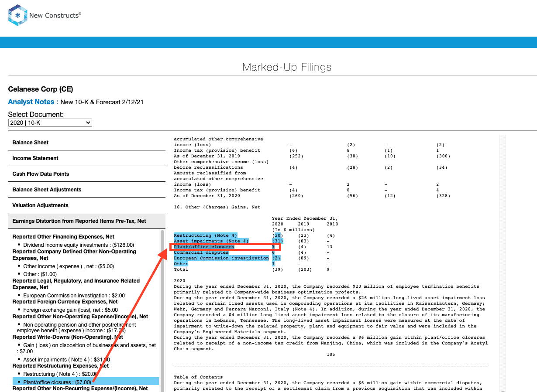Select Dividend income equity investments item in sidebar
Screen dimensions: 537x392
tap(79, 245)
